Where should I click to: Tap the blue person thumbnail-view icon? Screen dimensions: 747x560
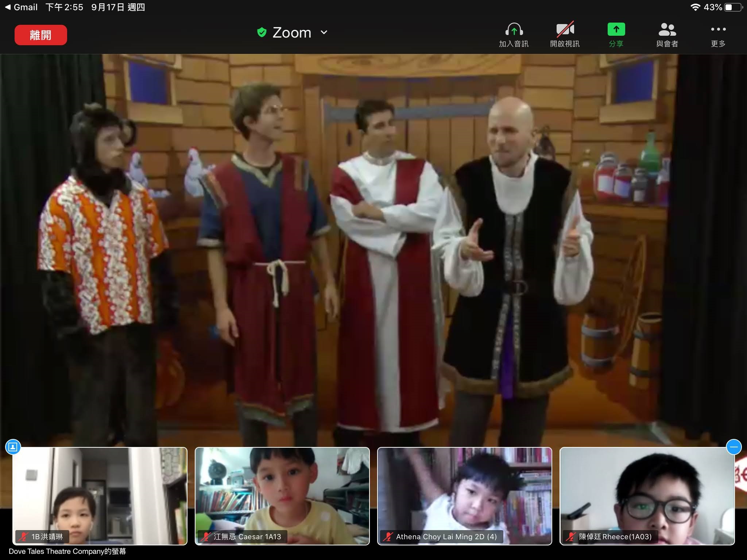[13, 447]
